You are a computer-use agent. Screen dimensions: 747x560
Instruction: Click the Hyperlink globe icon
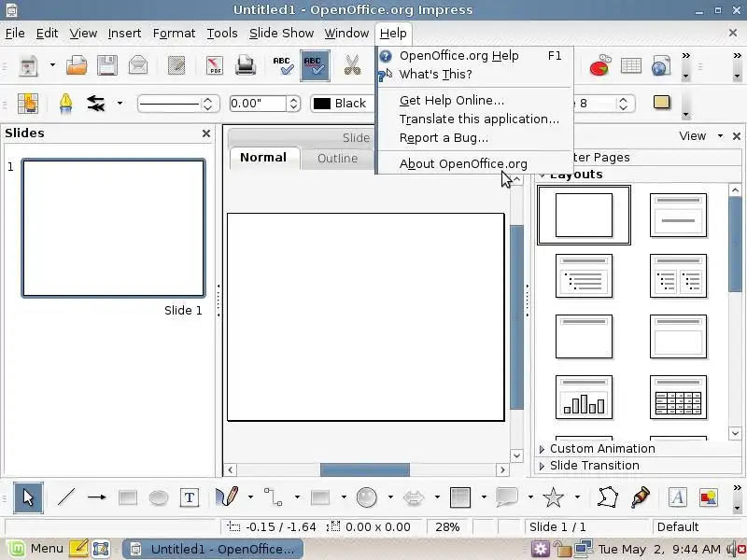(x=661, y=65)
